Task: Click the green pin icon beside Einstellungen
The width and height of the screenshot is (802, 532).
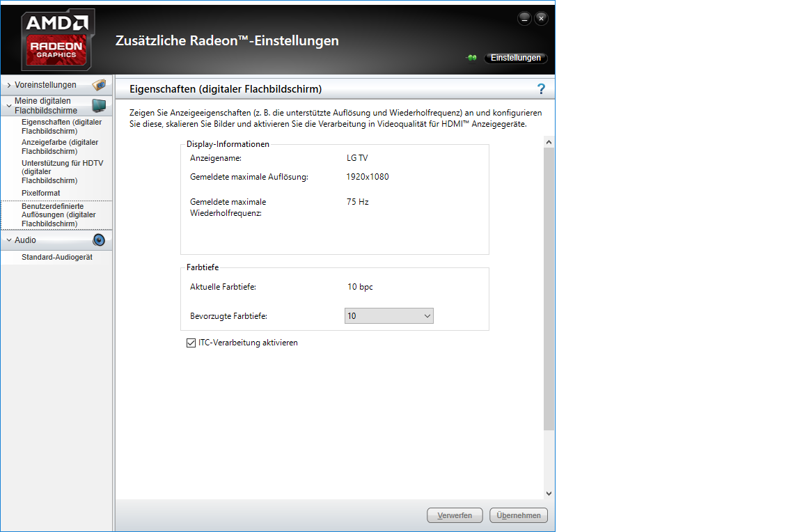Action: tap(471, 58)
